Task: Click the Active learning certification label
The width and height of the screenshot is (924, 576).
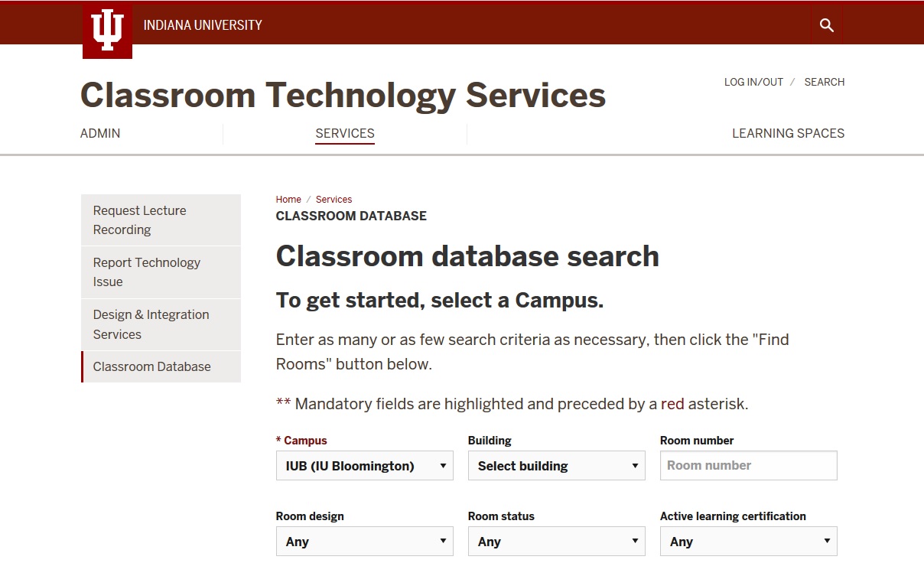Action: [x=733, y=516]
